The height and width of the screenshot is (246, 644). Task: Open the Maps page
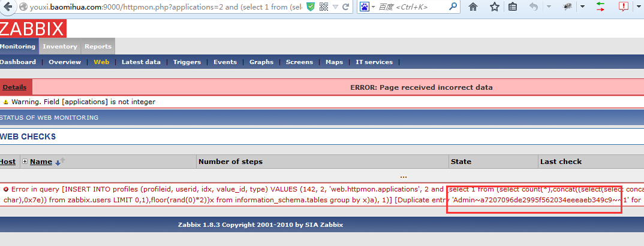coord(335,62)
